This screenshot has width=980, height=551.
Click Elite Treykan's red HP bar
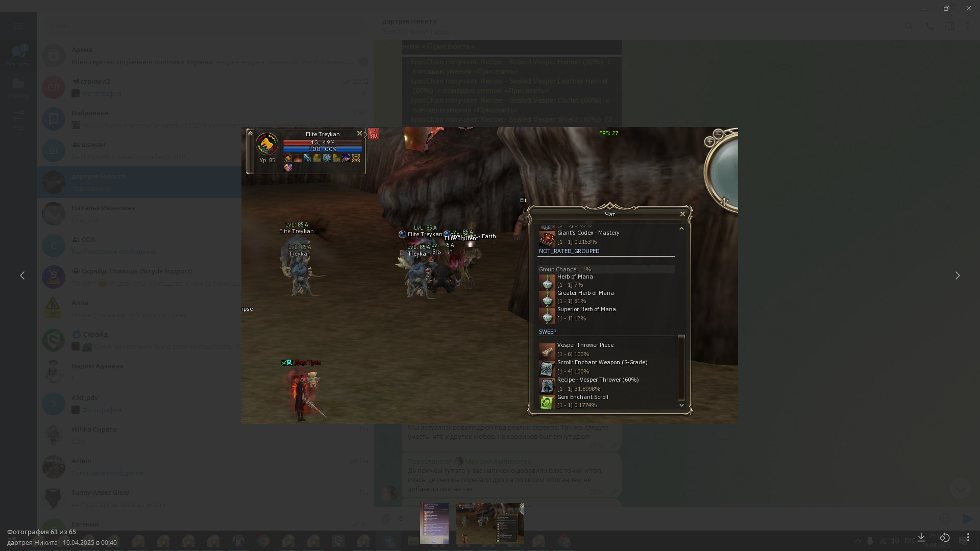pos(323,142)
